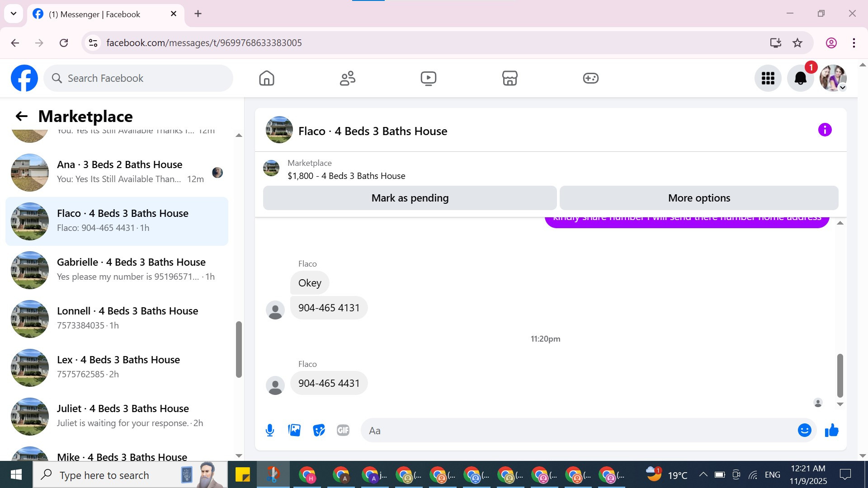Attach a photo using the image icon

click(x=294, y=430)
